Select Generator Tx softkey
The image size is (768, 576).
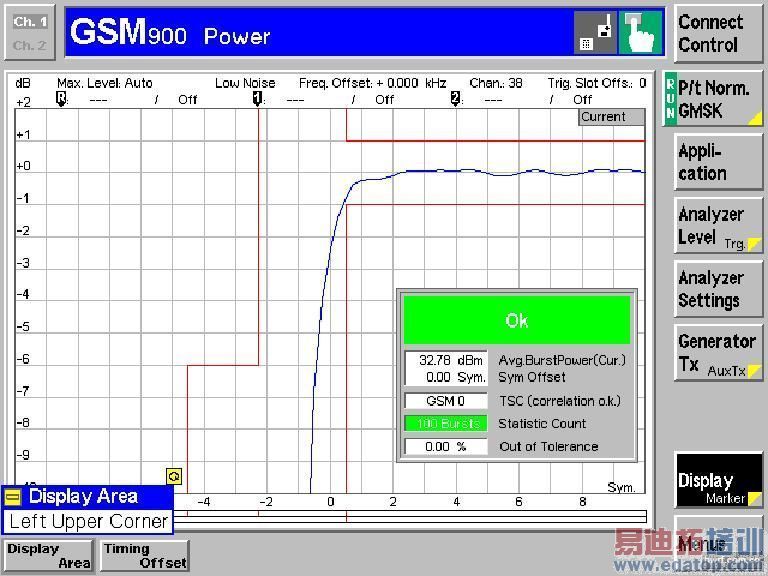coord(718,353)
